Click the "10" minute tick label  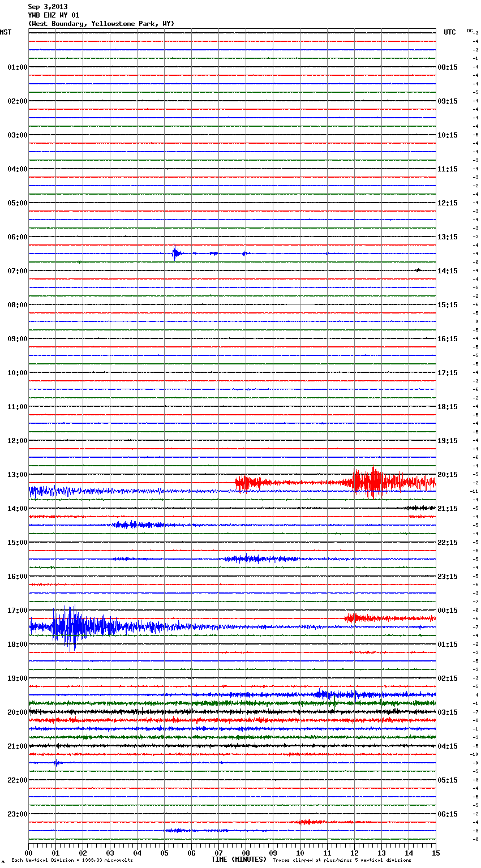tap(300, 853)
